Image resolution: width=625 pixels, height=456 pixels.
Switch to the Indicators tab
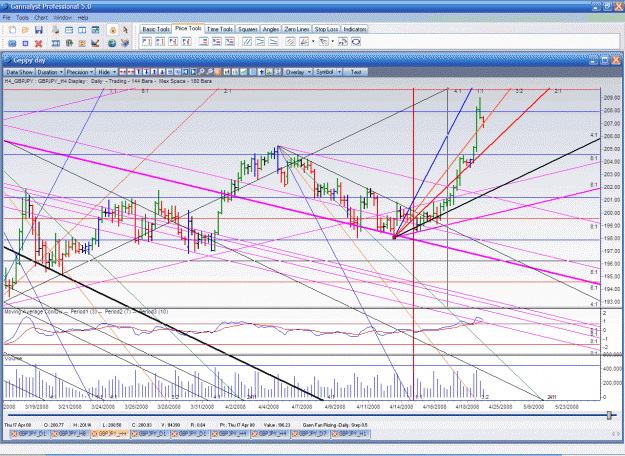point(355,29)
